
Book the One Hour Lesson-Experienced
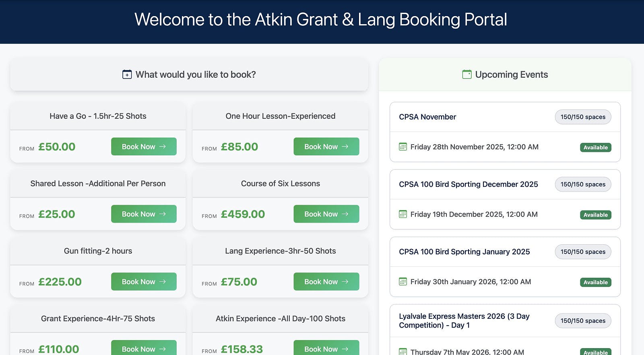coord(326,147)
